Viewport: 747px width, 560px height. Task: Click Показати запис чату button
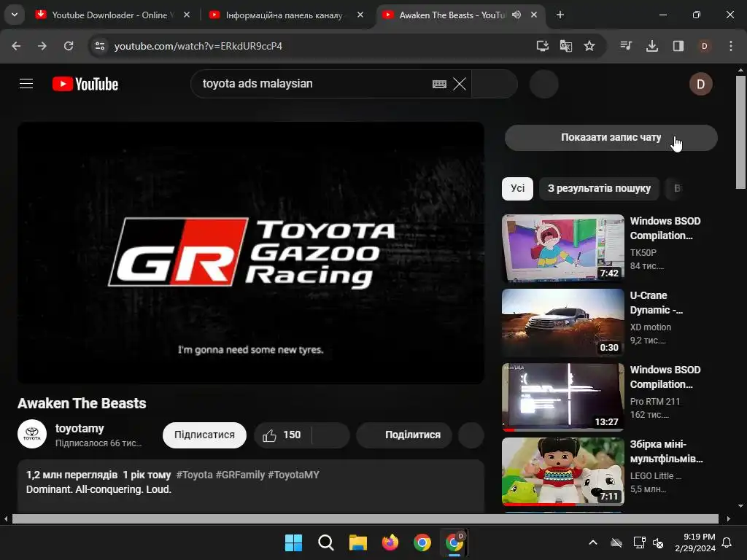click(x=611, y=138)
